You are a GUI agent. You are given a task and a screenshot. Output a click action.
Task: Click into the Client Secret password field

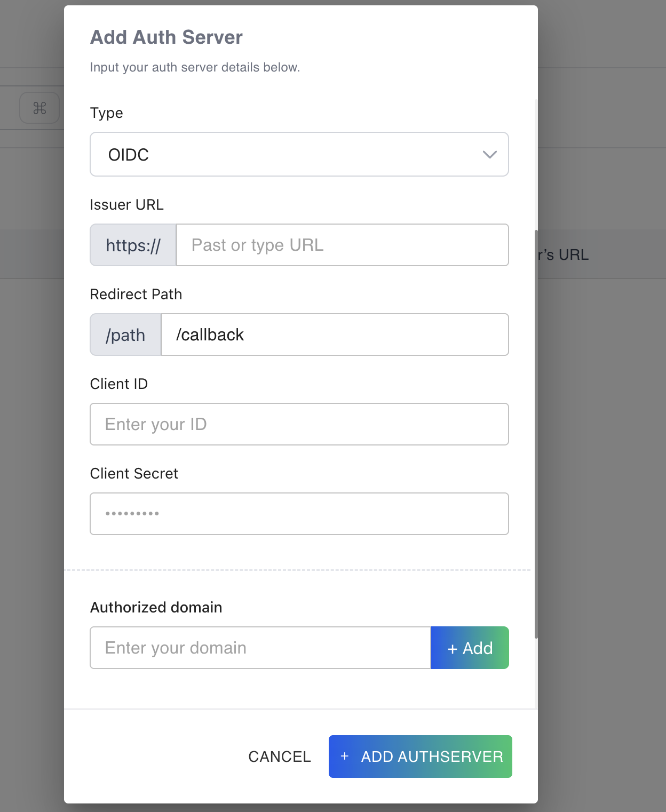tap(299, 514)
